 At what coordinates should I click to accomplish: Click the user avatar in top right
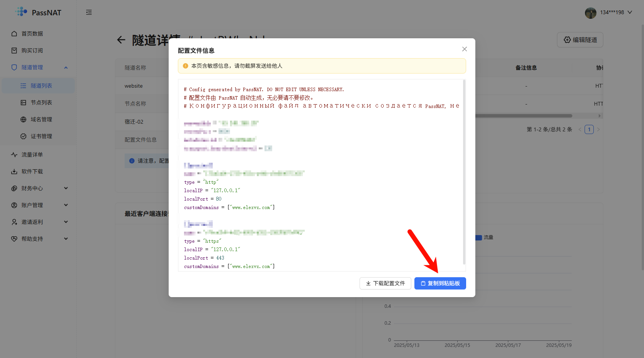[x=590, y=13]
